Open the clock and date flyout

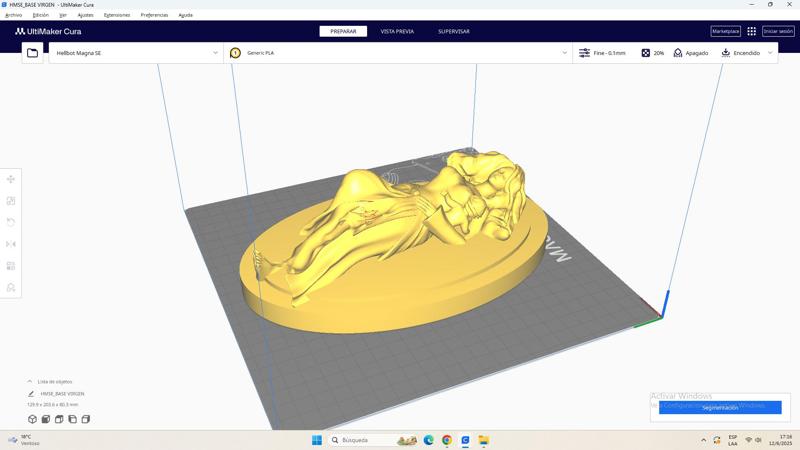click(x=781, y=440)
